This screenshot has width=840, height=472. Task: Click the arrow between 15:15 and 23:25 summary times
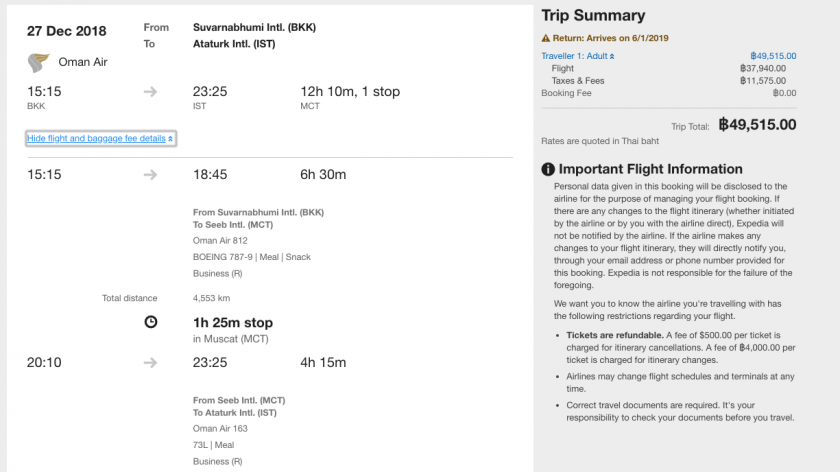[x=150, y=92]
